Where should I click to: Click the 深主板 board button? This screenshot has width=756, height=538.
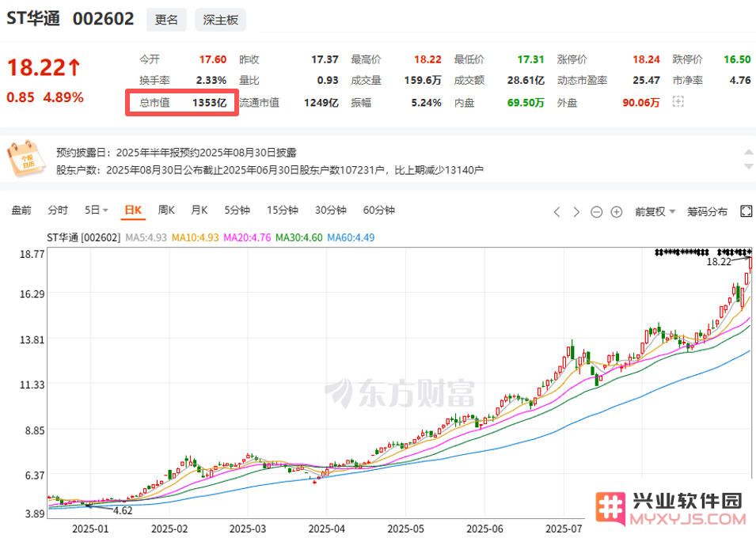coord(220,20)
